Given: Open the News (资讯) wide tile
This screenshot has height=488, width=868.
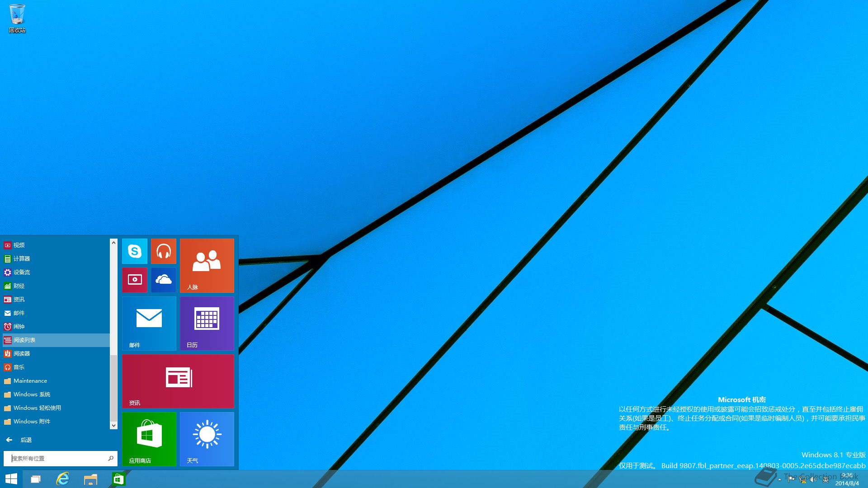Looking at the screenshot, I should 178,381.
